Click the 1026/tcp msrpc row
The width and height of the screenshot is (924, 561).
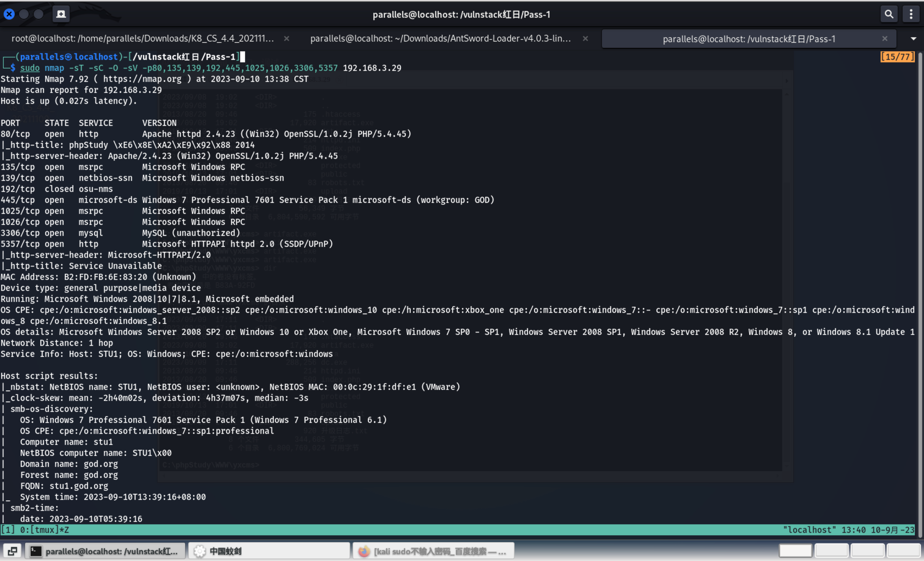click(123, 222)
